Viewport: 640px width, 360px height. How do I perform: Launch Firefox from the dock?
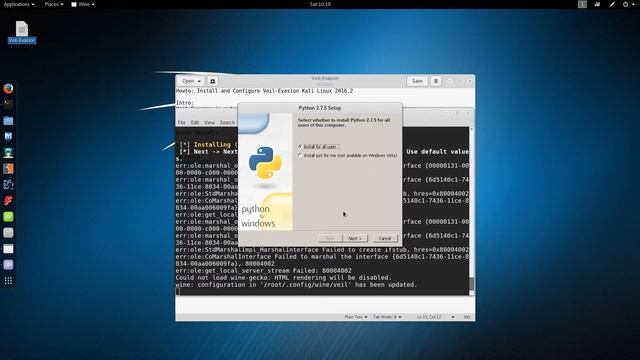click(x=8, y=89)
